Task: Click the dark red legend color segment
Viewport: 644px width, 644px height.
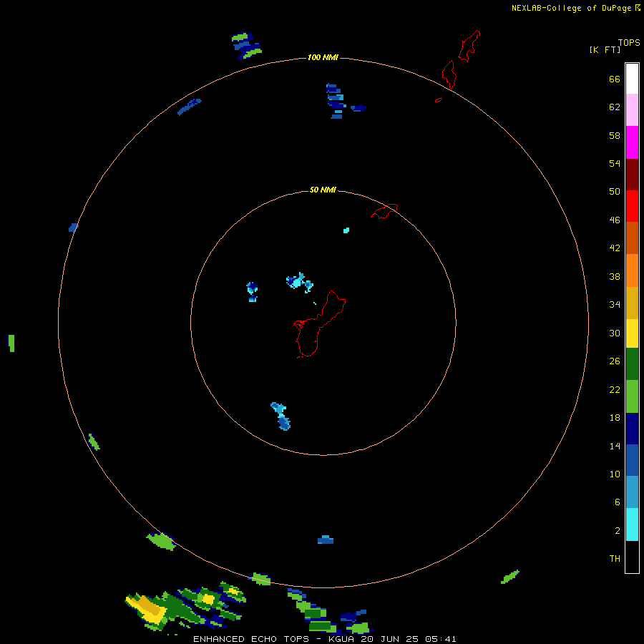Action: pos(632,174)
